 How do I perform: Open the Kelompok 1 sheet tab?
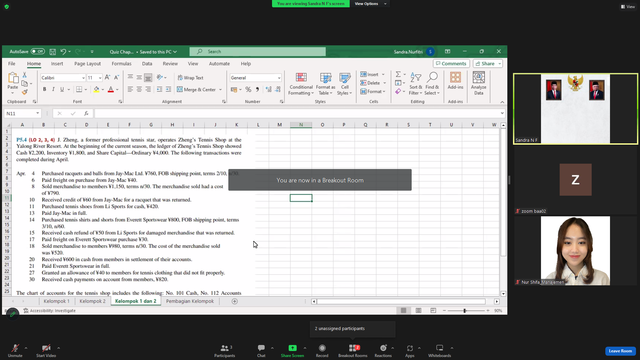click(56, 301)
